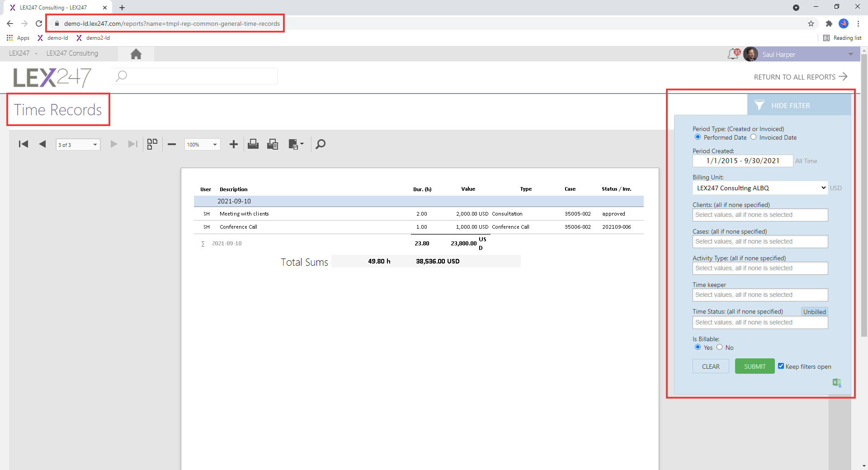The image size is (868, 470).
Task: Click Return to All Reports link
Action: pos(800,77)
